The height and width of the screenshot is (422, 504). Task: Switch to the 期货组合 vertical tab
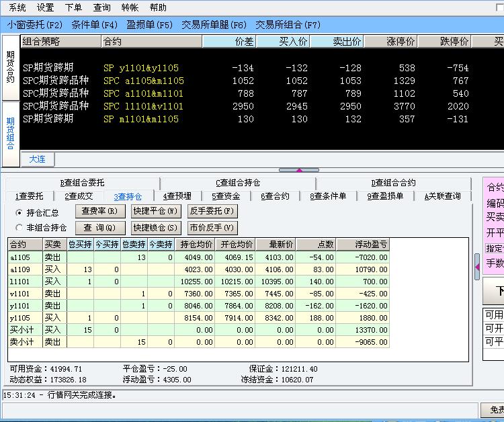point(11,133)
